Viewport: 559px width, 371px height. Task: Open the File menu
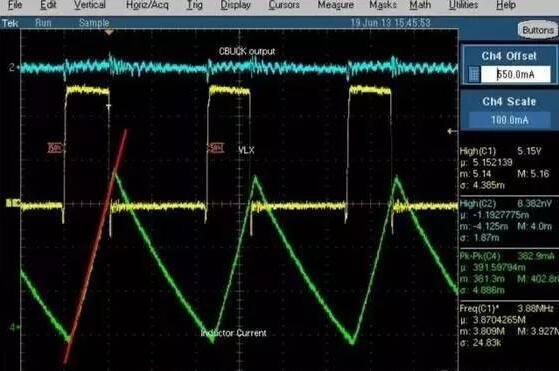15,5
